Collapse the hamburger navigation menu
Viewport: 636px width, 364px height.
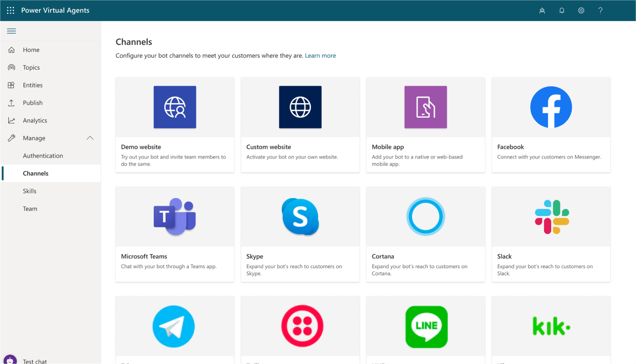[11, 31]
